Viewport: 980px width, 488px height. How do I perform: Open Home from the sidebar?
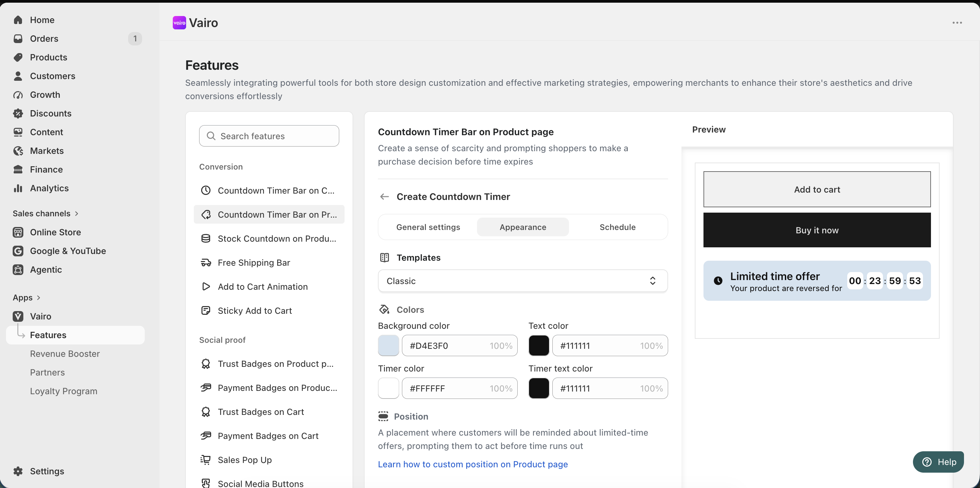pyautogui.click(x=42, y=20)
